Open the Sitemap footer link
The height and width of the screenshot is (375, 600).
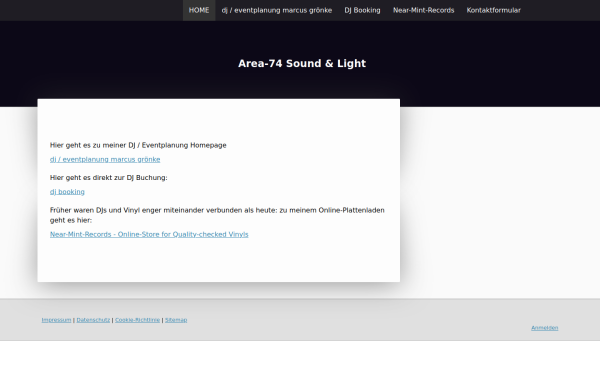[176, 320]
